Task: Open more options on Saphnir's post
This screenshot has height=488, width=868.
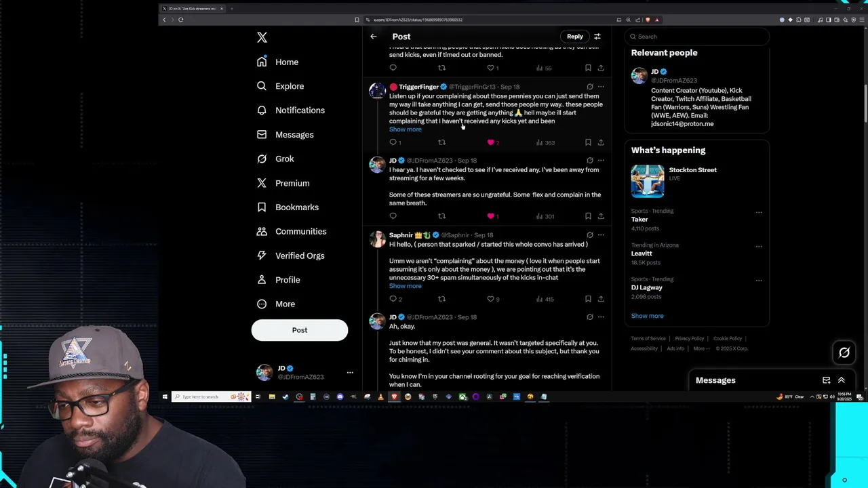Action: [601, 235]
